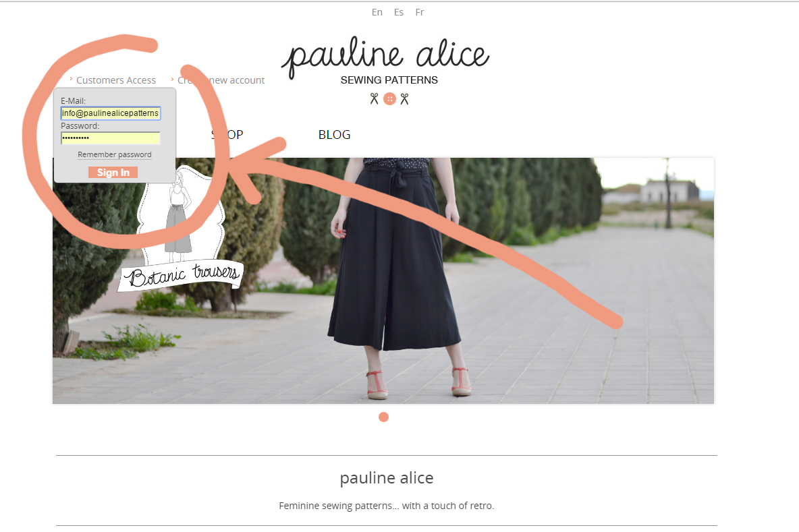The width and height of the screenshot is (799, 532).
Task: Click the Remember password link
Action: tap(115, 154)
